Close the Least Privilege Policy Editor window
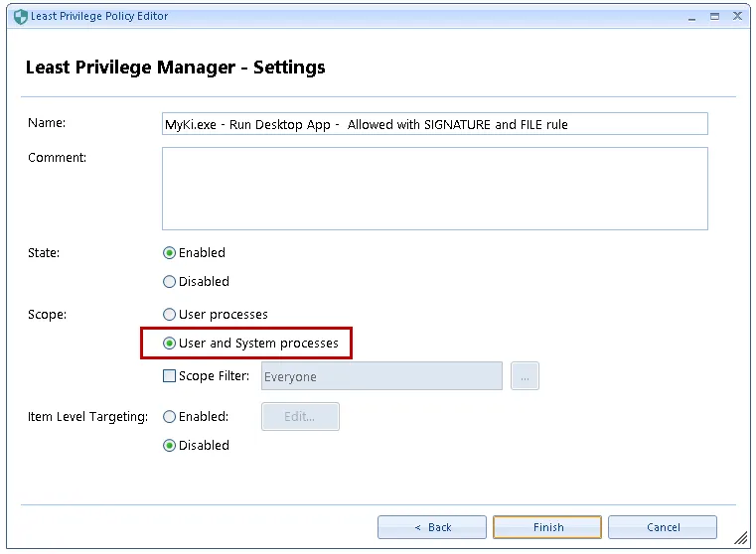 tap(738, 16)
